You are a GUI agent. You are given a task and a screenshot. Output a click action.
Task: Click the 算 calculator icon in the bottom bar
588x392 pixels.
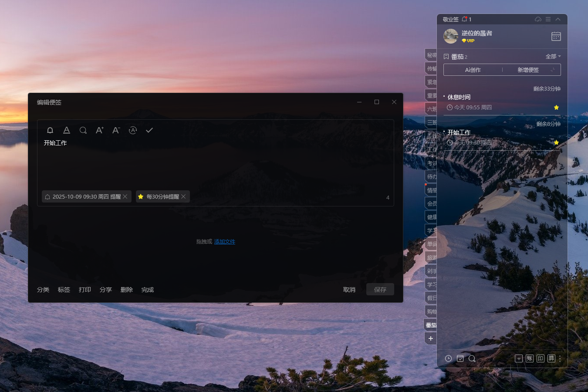coord(551,358)
